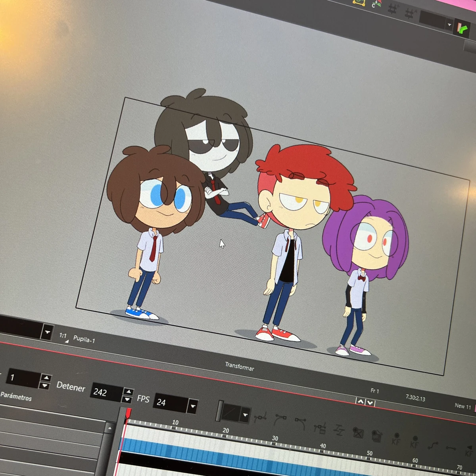476x476 pixels.
Task: Click the paste KF keyframe icon
Action: tap(415, 441)
